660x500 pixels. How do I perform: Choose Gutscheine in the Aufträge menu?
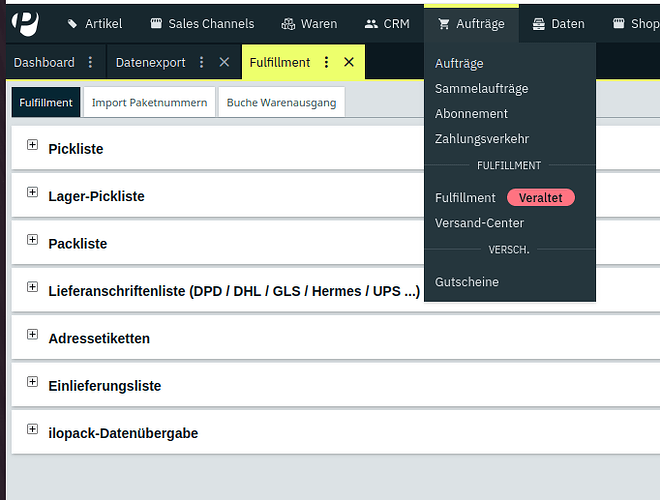point(466,282)
